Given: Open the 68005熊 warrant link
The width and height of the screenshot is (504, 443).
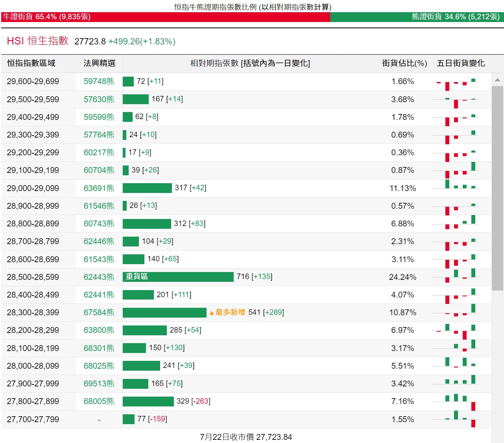Looking at the screenshot, I should click(99, 401).
